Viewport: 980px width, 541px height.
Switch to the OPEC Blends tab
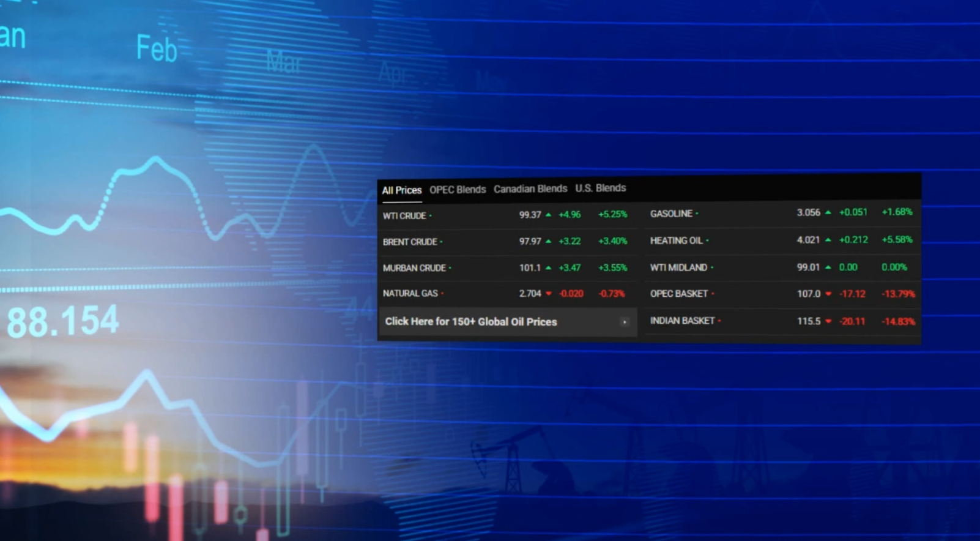[x=457, y=190]
